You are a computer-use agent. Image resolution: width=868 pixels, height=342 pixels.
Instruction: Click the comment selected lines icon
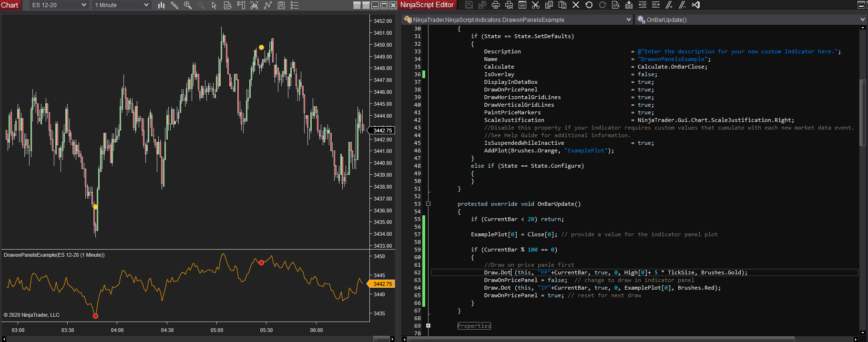[x=669, y=5]
